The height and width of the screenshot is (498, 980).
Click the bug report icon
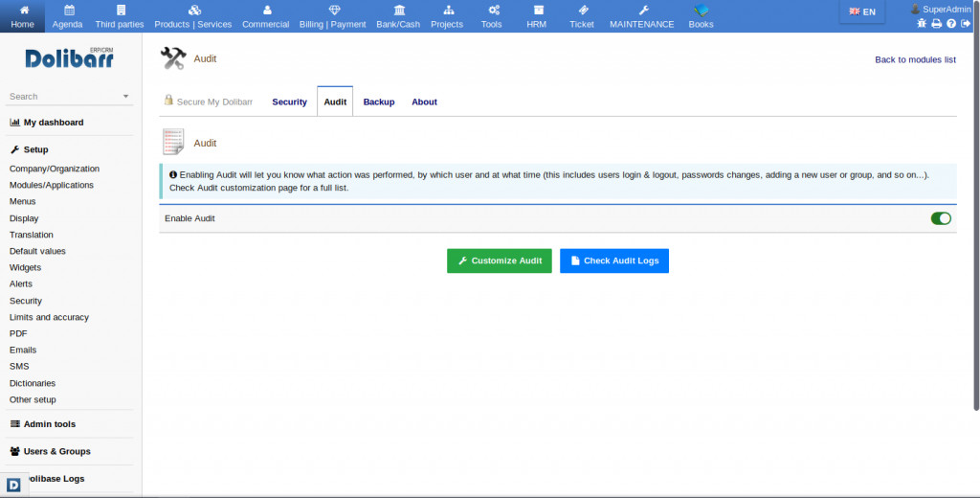click(922, 23)
